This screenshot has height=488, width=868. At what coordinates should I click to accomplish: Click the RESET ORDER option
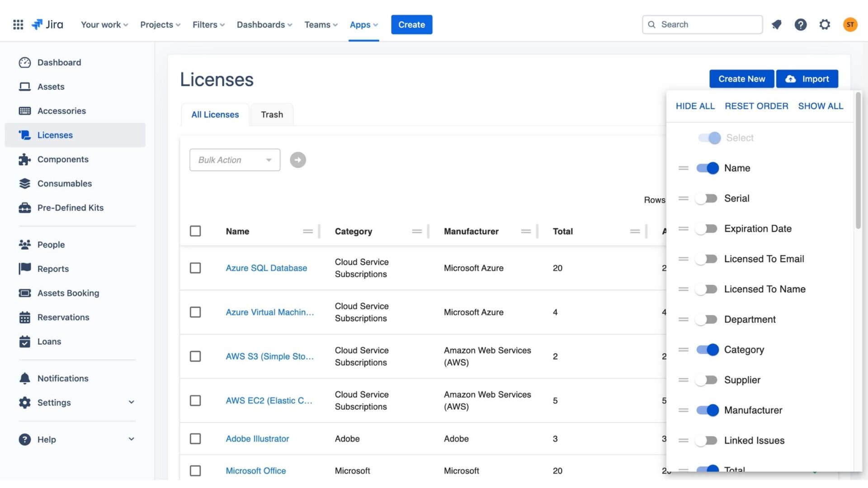coord(756,106)
